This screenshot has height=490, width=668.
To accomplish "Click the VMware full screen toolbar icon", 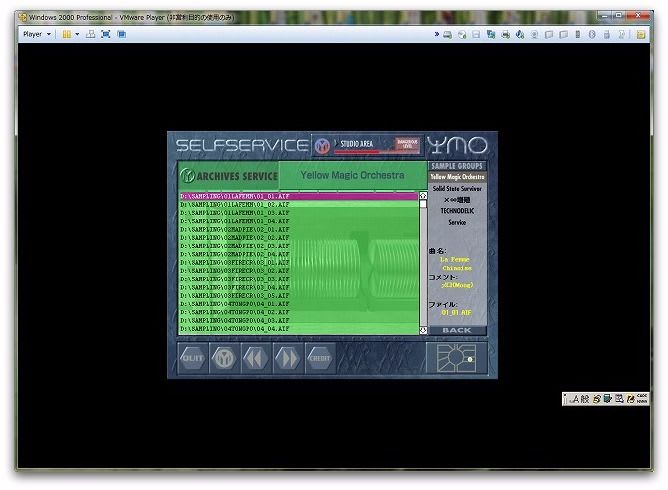I will pos(106,34).
